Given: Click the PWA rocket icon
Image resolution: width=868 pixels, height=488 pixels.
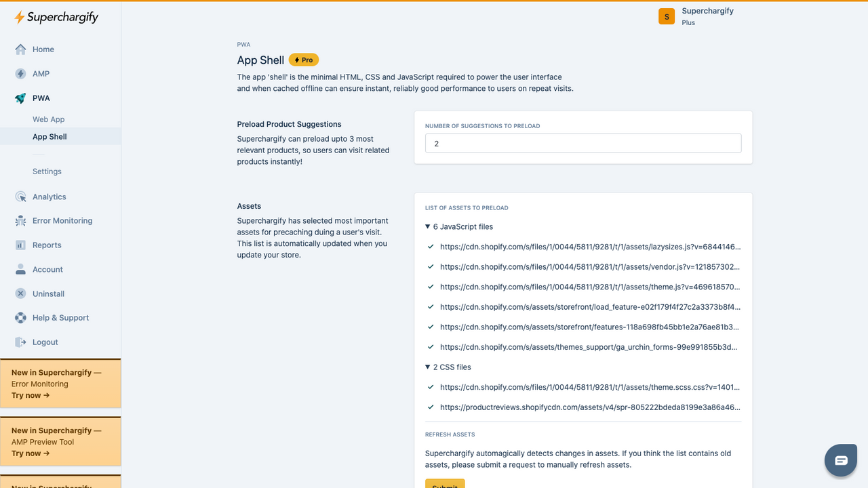Looking at the screenshot, I should 20,98.
